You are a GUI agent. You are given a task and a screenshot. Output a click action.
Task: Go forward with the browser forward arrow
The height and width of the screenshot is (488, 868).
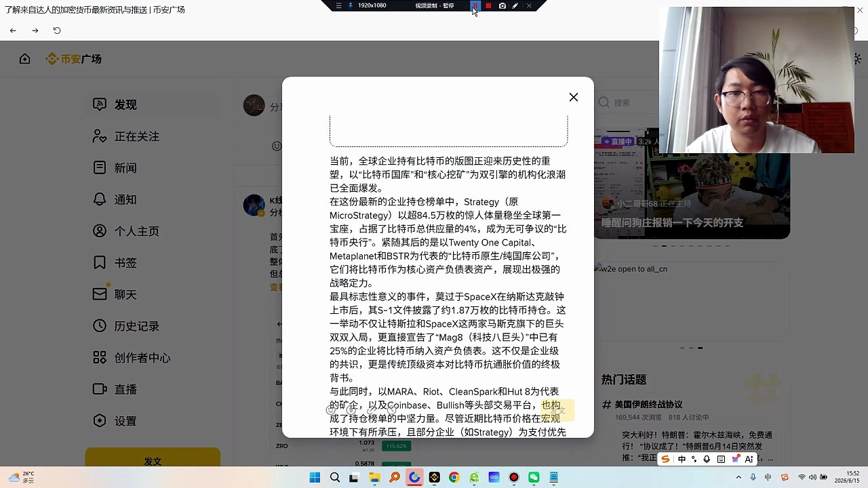[x=35, y=30]
